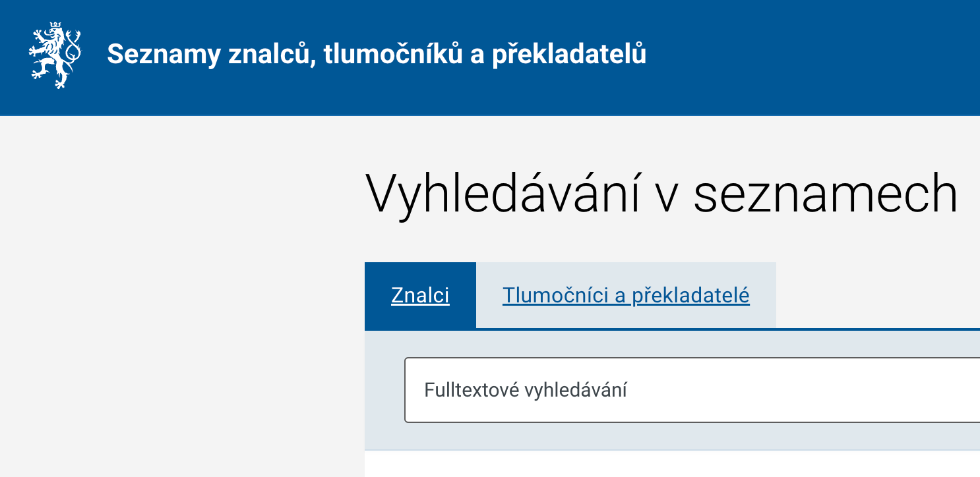Switch to Tlumočníci a překladatelé tab
980x477 pixels.
click(626, 295)
